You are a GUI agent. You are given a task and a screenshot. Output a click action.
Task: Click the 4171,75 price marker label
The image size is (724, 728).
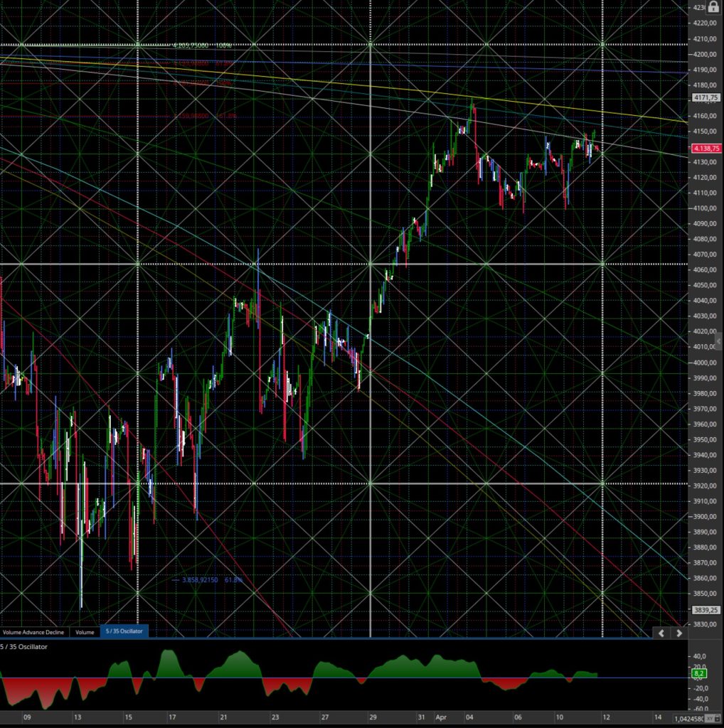[x=706, y=97]
